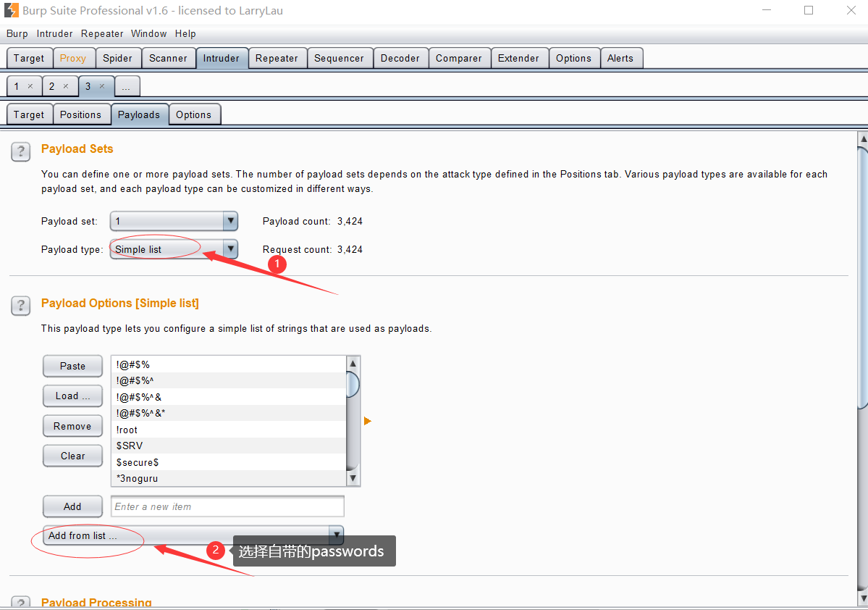Click the Load ... button
The width and height of the screenshot is (868, 610).
pyautogui.click(x=72, y=396)
